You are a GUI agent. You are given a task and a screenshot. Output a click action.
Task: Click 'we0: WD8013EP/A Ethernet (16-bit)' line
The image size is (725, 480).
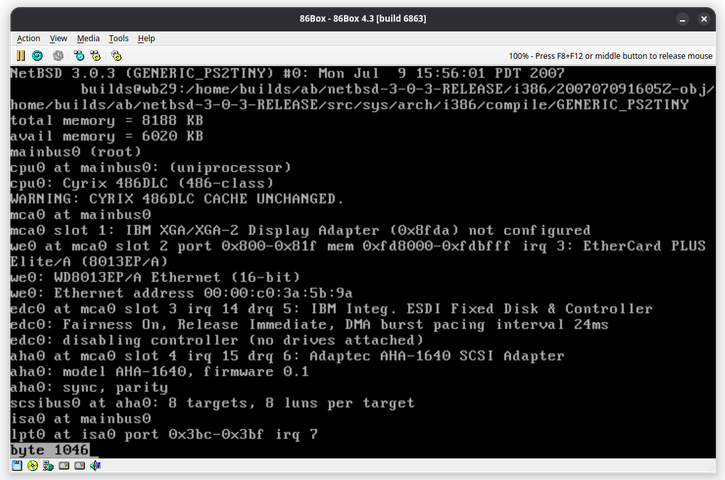click(155, 278)
